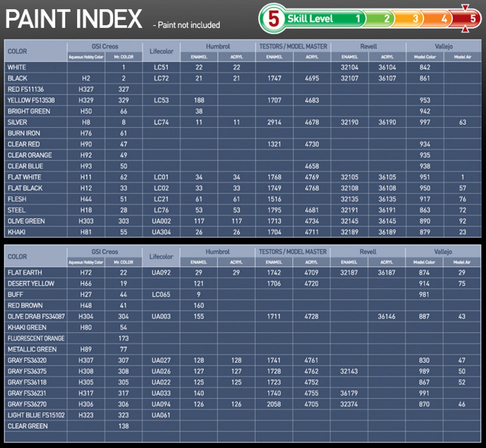Select the RED BROWN row label
Viewport: 486px width, 448px height.
(x=25, y=306)
